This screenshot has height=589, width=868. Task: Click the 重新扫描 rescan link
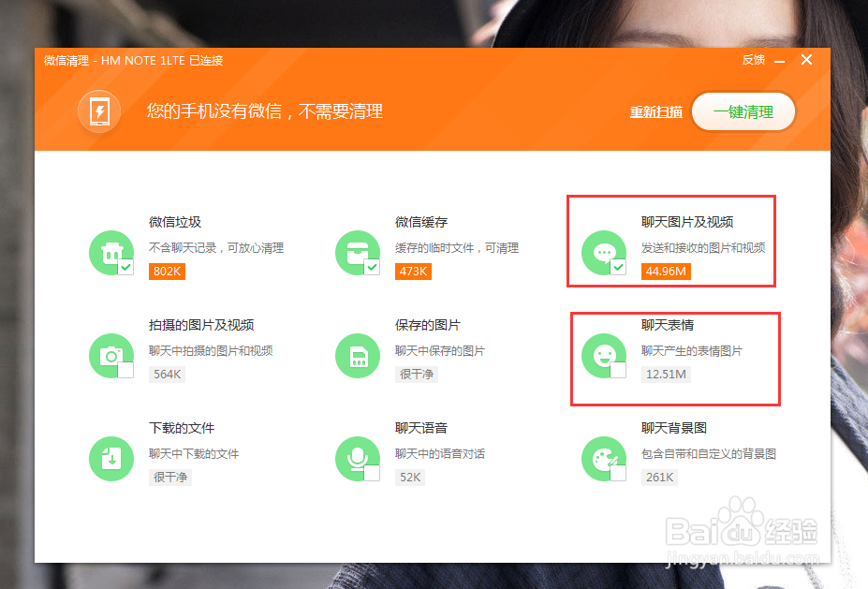coord(656,111)
